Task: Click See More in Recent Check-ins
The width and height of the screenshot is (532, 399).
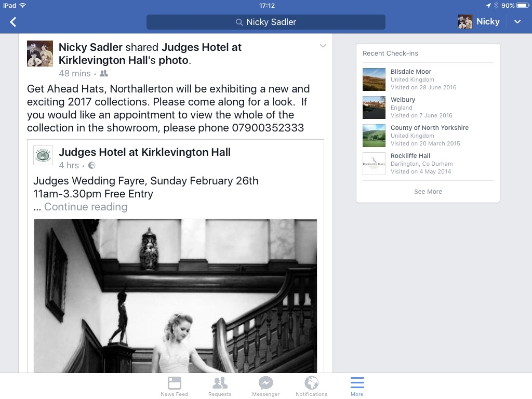Action: 428,191
